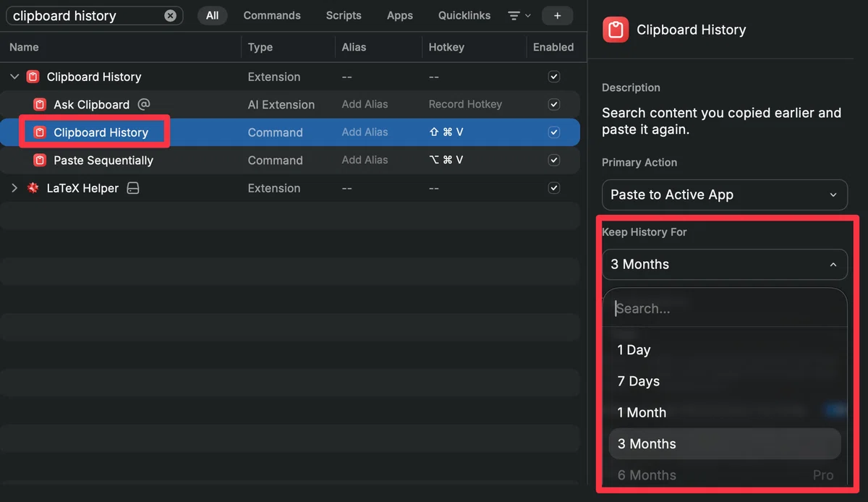Screen dimensions: 868x502
Task: Select the Ask Clipboard row
Action: point(290,104)
